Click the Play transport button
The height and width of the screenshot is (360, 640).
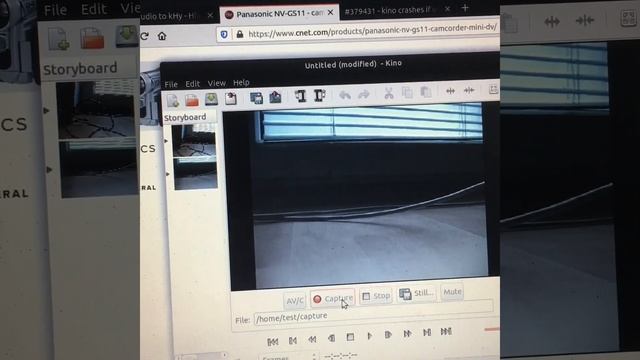point(369,336)
